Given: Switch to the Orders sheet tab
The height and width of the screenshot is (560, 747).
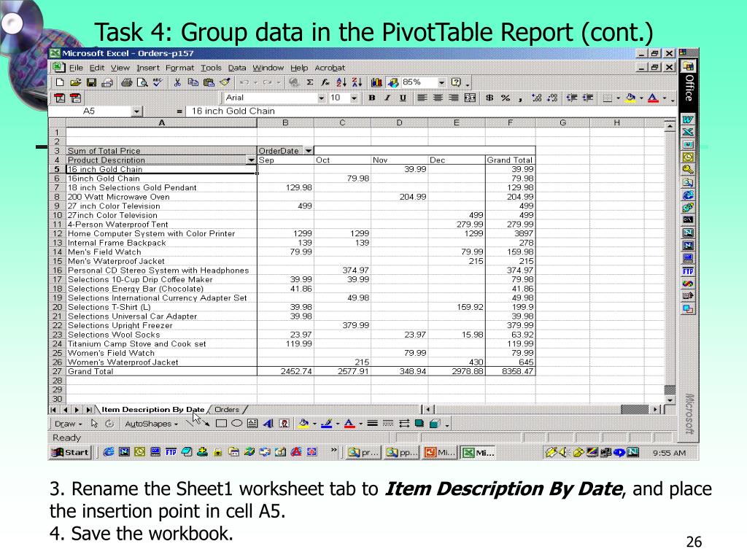Looking at the screenshot, I should coord(227,410).
